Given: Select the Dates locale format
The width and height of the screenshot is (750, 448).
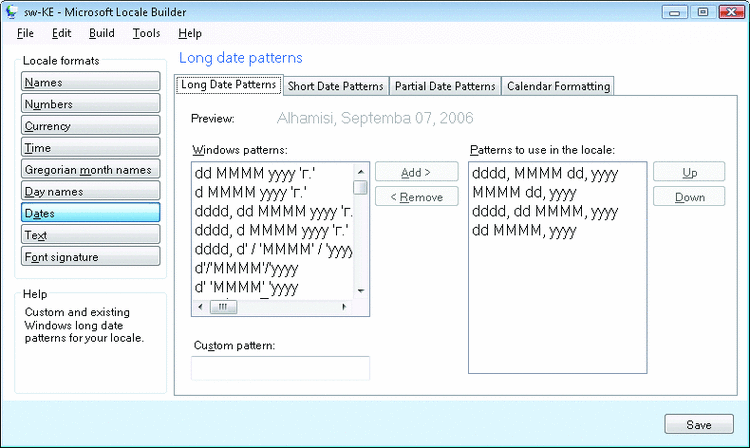Looking at the screenshot, I should tap(90, 213).
